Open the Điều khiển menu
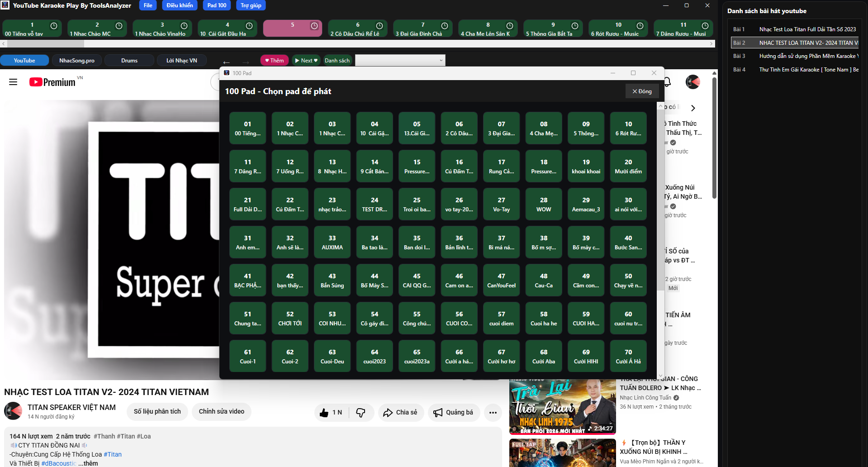The image size is (868, 467). (180, 5)
